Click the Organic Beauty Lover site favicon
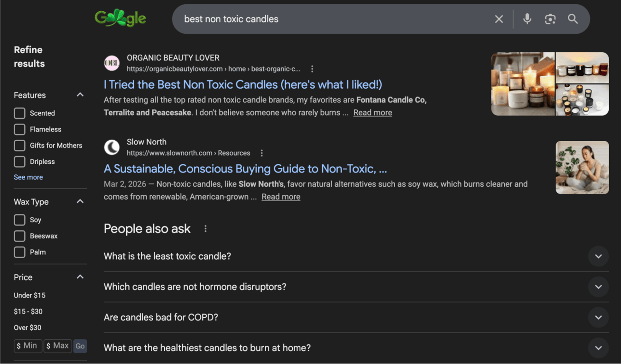Viewport: 621px width, 364px height. pos(111,63)
